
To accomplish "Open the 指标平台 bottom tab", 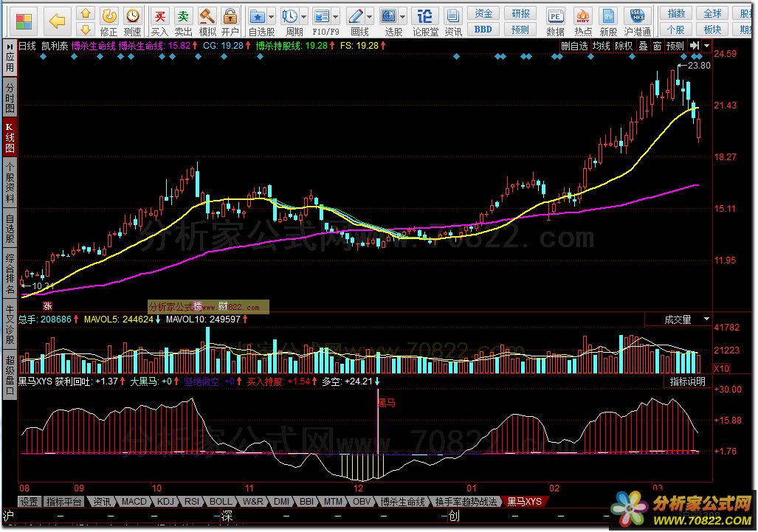I will pos(63,502).
